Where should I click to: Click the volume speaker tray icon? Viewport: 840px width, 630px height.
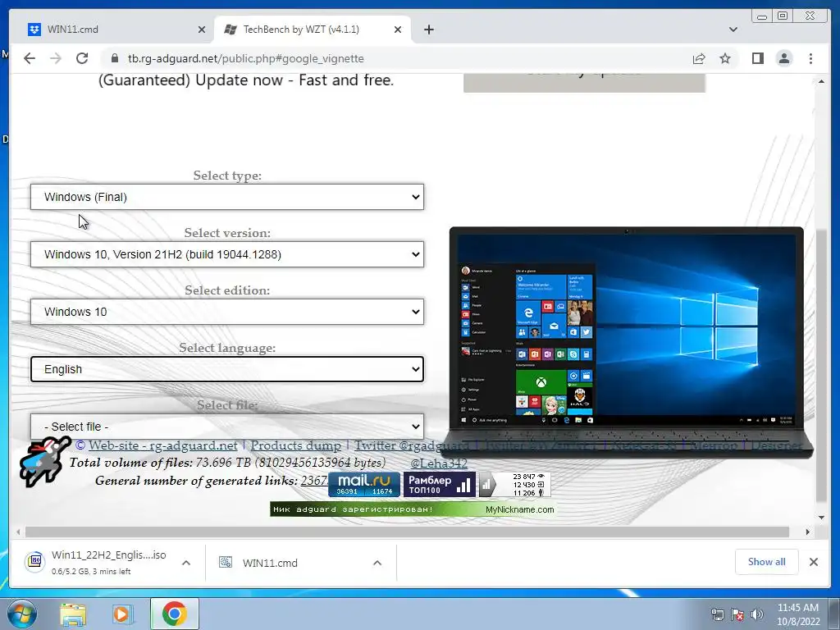click(757, 614)
